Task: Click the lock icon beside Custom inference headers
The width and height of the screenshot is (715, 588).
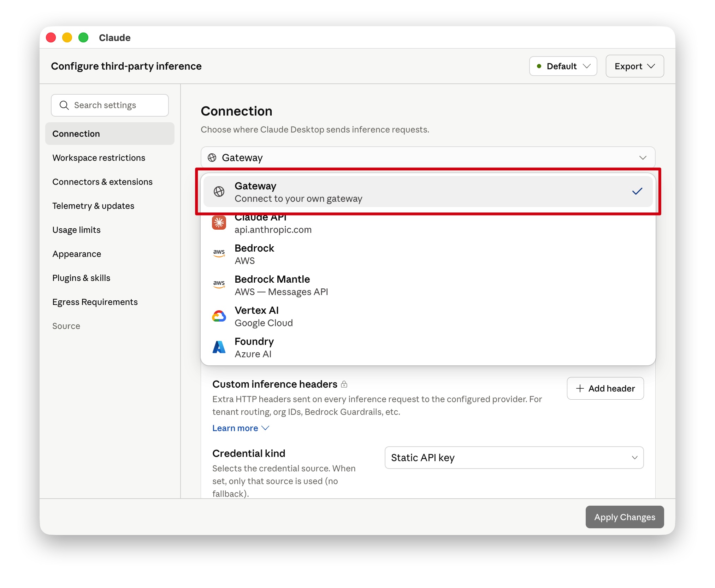Action: [344, 384]
